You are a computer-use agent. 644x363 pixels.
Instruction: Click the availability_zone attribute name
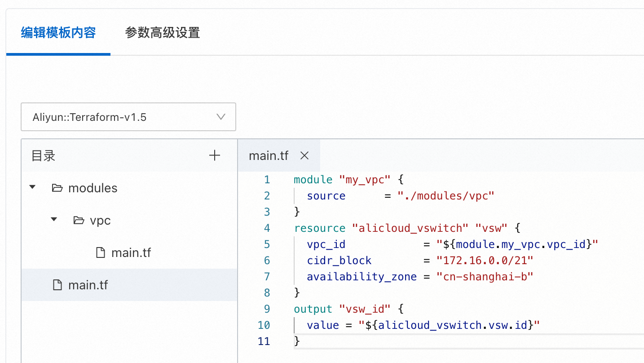pos(362,277)
